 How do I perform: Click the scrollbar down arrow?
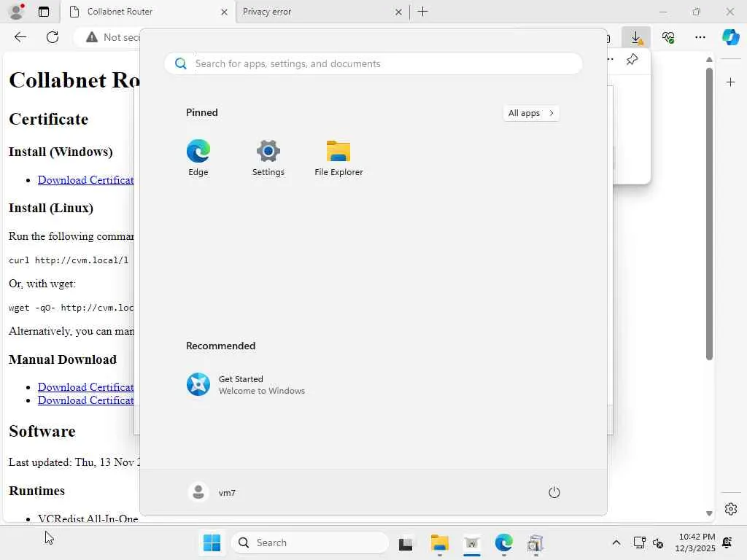click(x=709, y=513)
